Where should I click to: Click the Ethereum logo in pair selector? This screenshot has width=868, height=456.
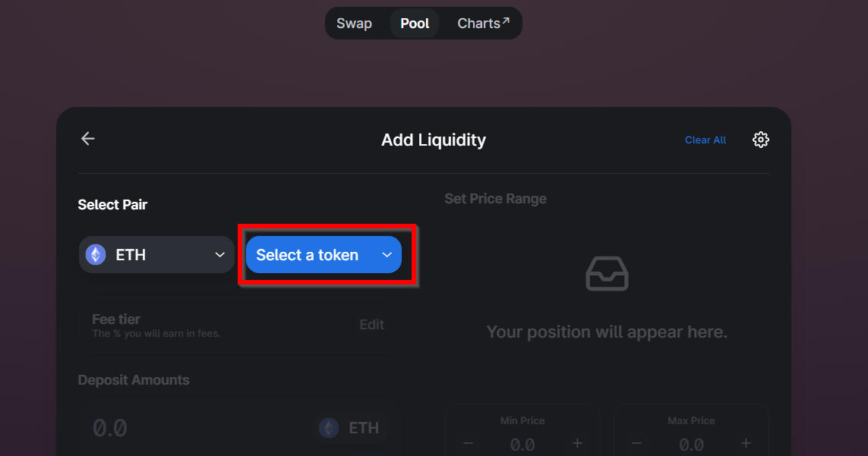[x=96, y=255]
